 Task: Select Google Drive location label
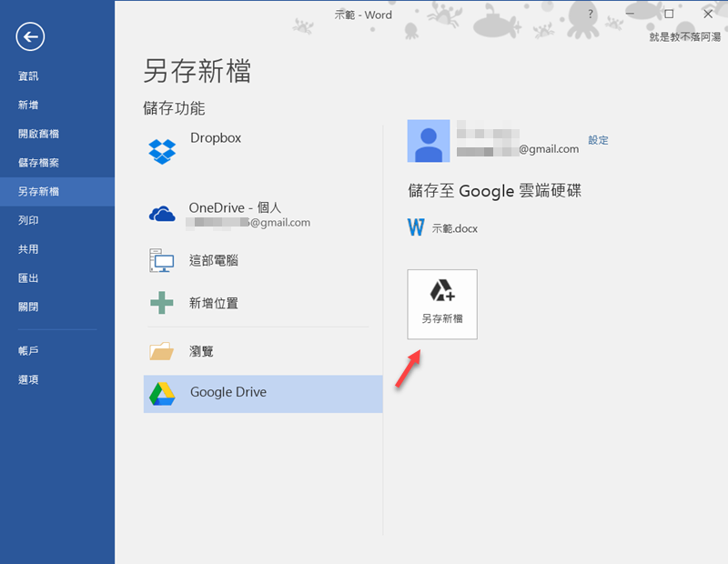[228, 392]
